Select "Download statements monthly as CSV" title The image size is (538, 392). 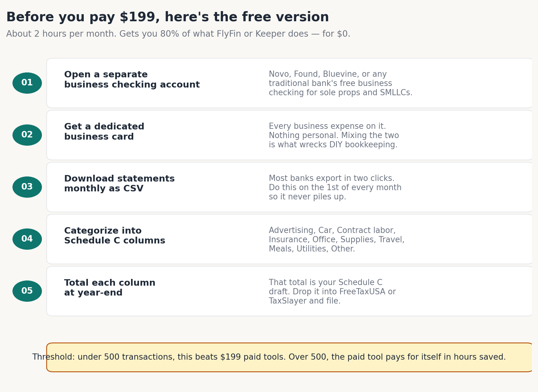119,184
